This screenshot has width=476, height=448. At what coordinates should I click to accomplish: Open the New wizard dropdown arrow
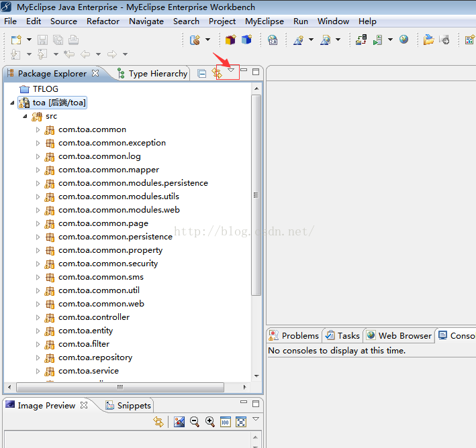pyautogui.click(x=29, y=40)
